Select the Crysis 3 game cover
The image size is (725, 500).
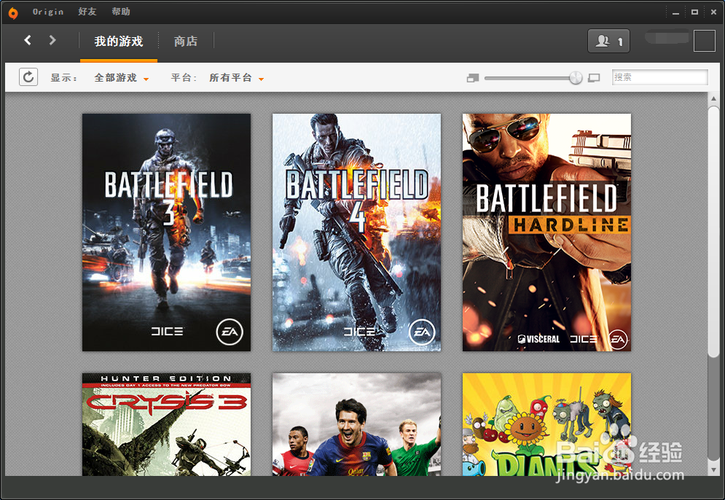pyautogui.click(x=166, y=425)
